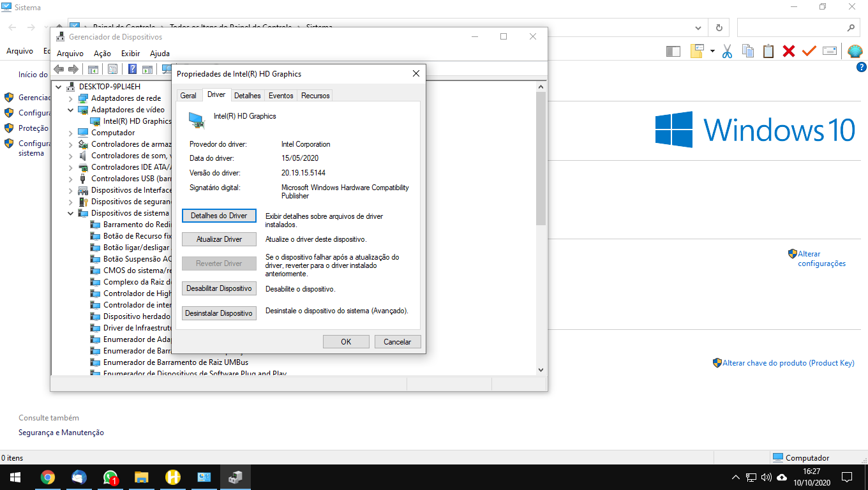Click the taskbar clock showing 16:27

pyautogui.click(x=811, y=477)
